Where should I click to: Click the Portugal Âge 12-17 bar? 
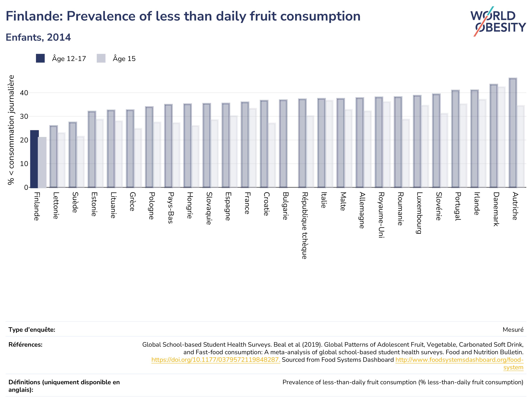pyautogui.click(x=455, y=139)
